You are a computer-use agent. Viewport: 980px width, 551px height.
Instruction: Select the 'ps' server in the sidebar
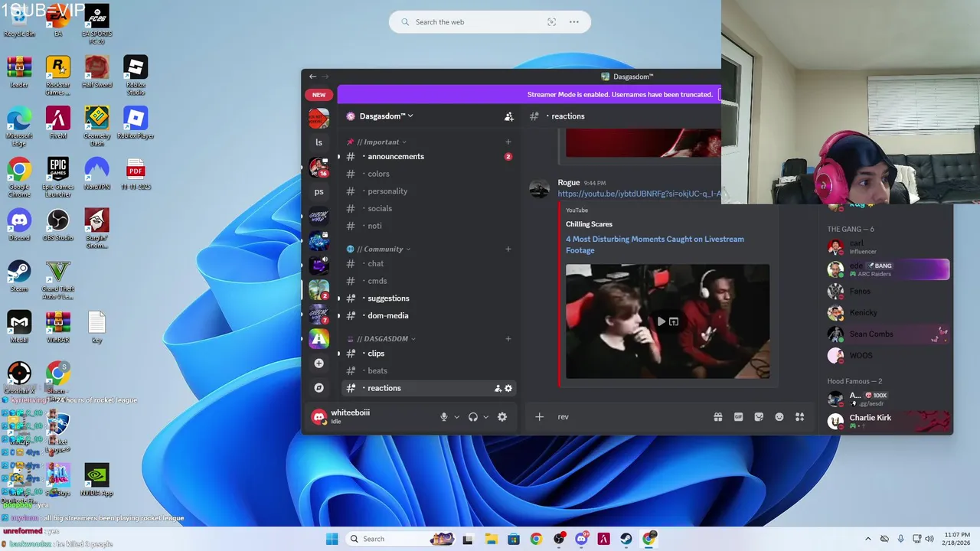click(319, 191)
